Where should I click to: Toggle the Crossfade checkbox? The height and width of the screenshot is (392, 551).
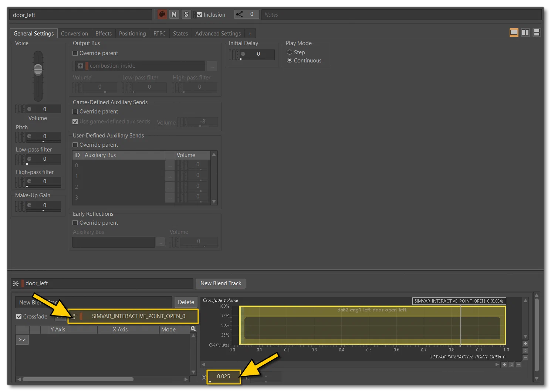19,316
